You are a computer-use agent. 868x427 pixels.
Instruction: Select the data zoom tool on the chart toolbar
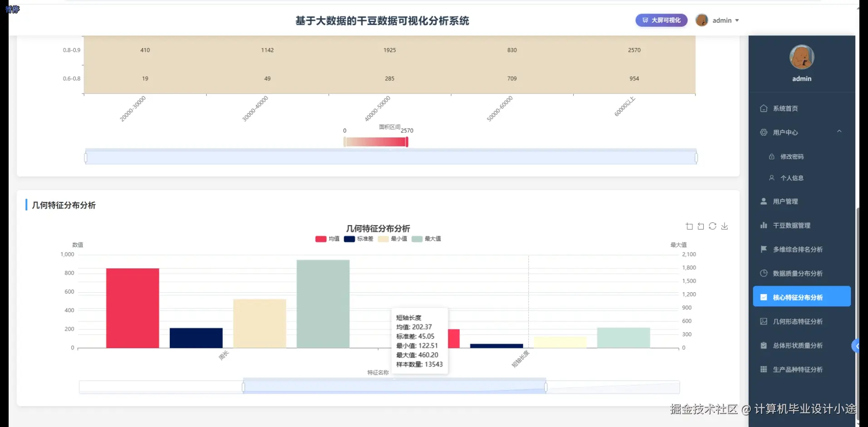coord(689,226)
